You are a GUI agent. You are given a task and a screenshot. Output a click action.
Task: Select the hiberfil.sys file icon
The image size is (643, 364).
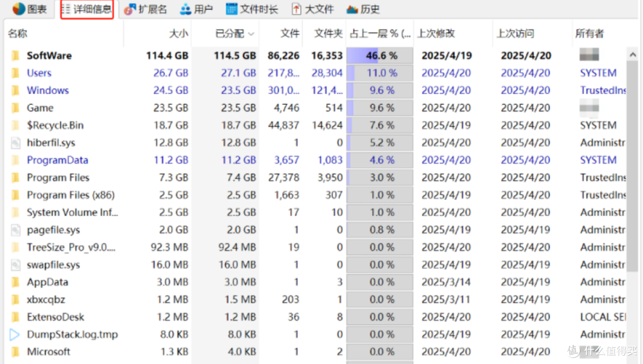15,143
